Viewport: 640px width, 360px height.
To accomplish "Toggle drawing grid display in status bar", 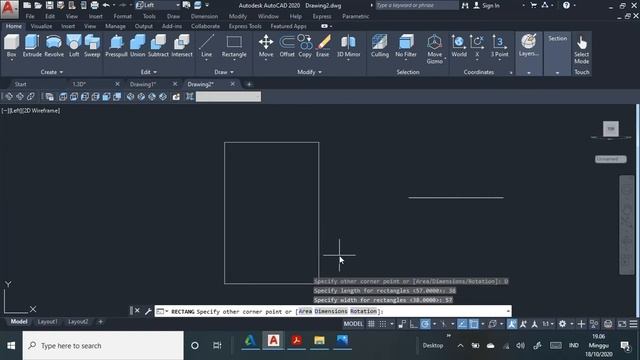I will 371,324.
